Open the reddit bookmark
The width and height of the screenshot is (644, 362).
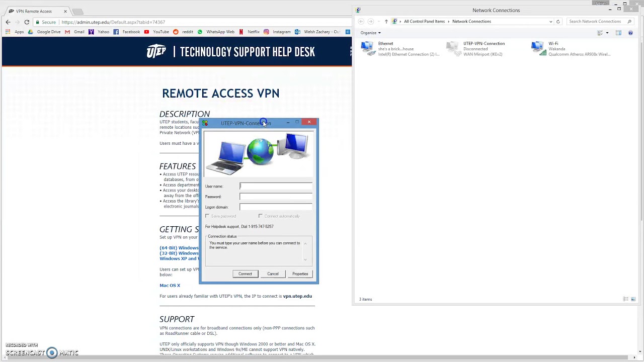183,32
